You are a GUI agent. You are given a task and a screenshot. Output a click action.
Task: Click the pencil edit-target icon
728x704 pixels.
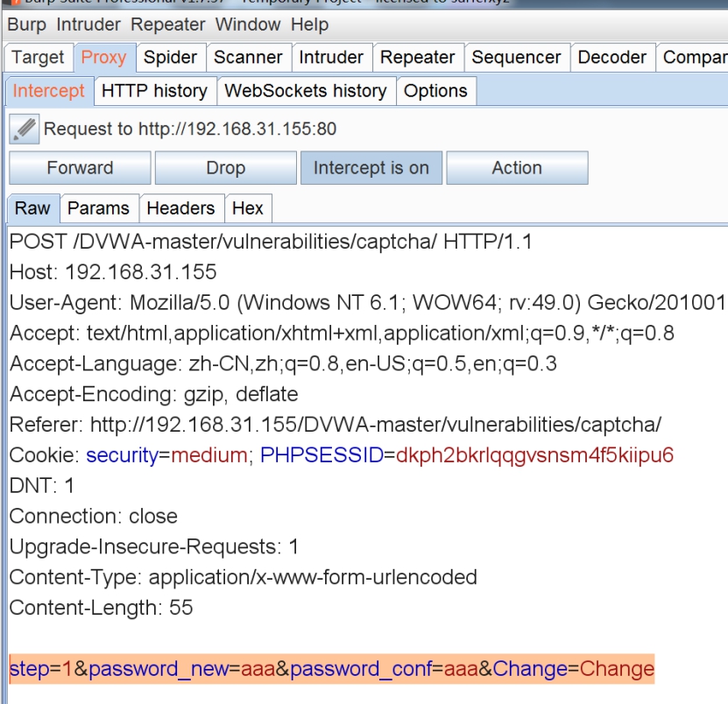[x=25, y=129]
